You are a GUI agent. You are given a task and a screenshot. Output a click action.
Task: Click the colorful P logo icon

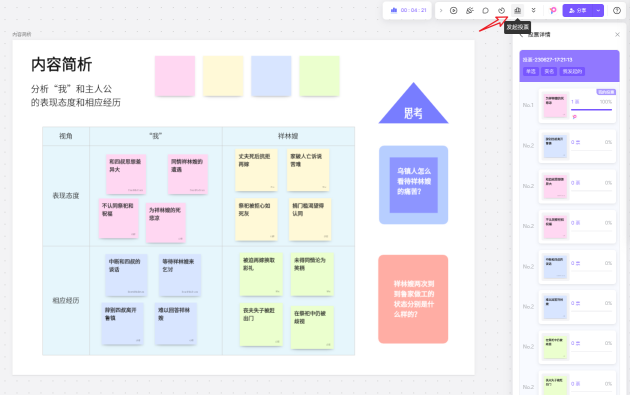click(x=553, y=10)
